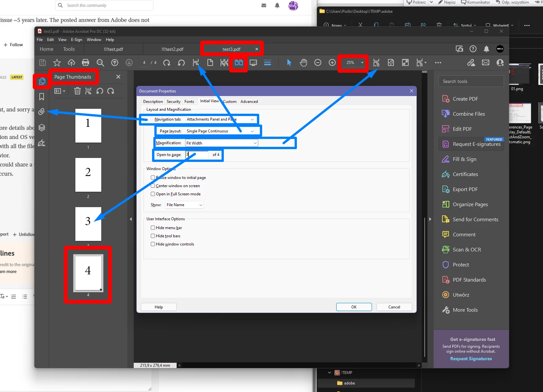Screen dimensions: 543x392
Task: Open the Attachments paperclip panel icon
Action: pos(42,112)
